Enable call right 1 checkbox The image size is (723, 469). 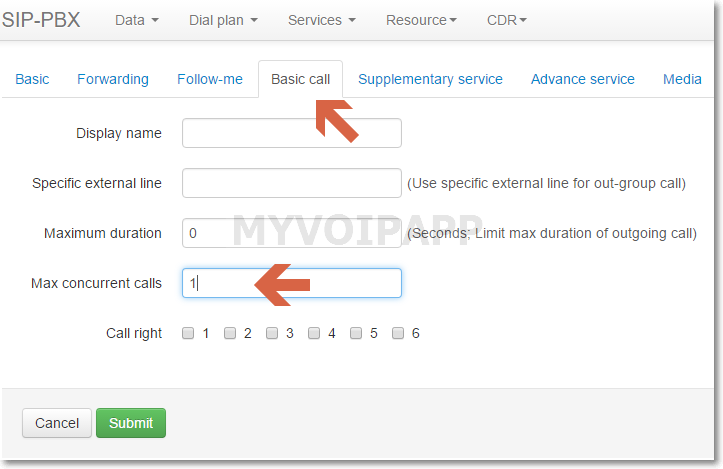click(188, 334)
